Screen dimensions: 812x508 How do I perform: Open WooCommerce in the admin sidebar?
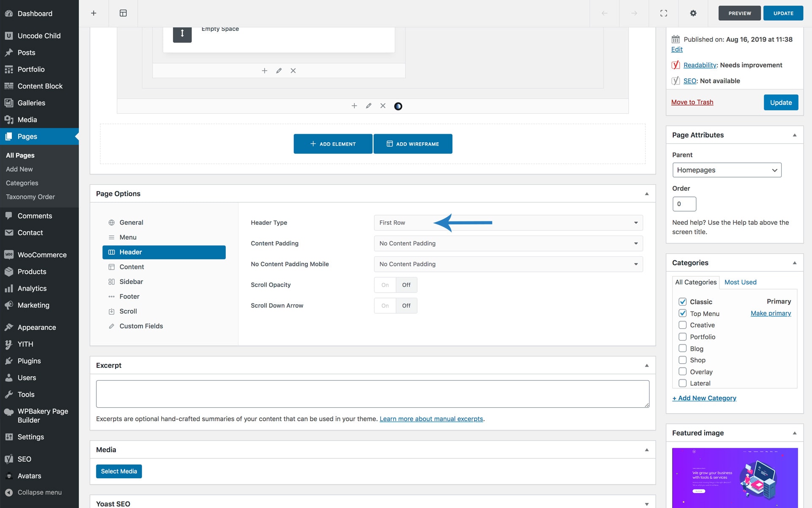point(42,255)
